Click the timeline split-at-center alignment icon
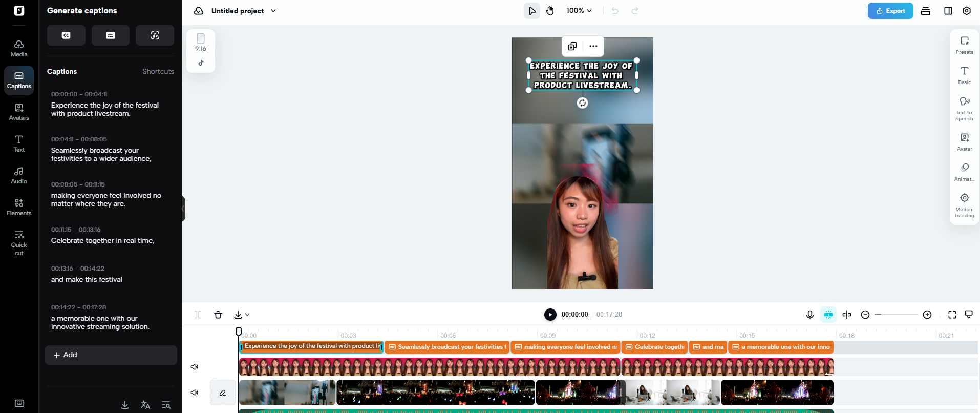Viewport: 980px width, 413px height. pos(847,315)
